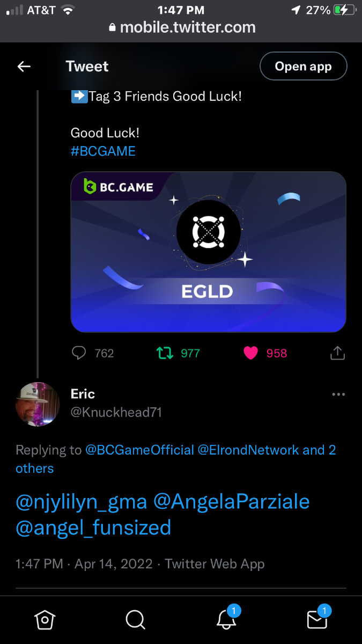This screenshot has width=362, height=644.
Task: Tap the @AngelaParziale mention
Action: point(232,501)
